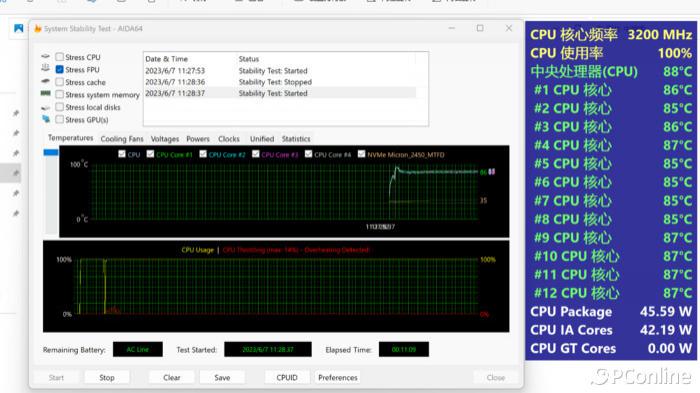Image resolution: width=700 pixels, height=393 pixels.
Task: Click the FPU icon beside Stress FPU
Action: (x=46, y=68)
